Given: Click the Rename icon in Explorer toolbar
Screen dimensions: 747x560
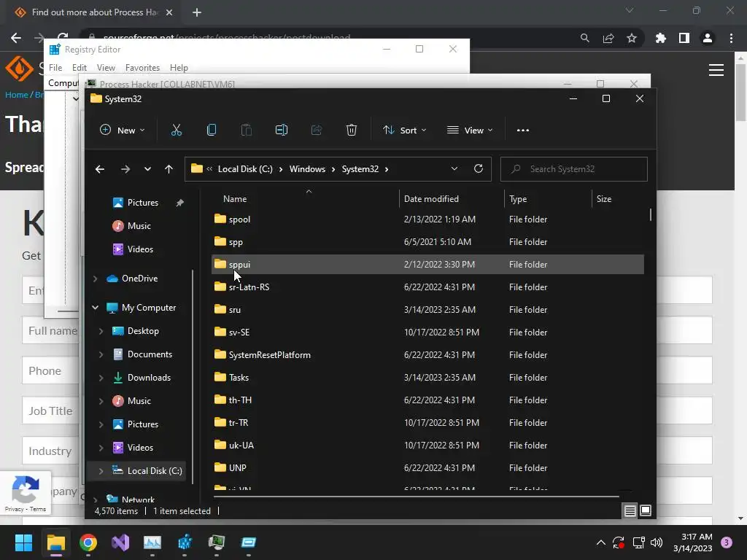Looking at the screenshot, I should point(282,130).
